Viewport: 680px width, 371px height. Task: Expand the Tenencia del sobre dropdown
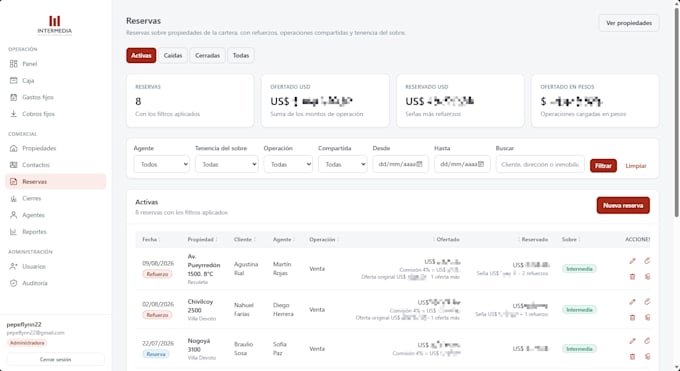click(226, 164)
